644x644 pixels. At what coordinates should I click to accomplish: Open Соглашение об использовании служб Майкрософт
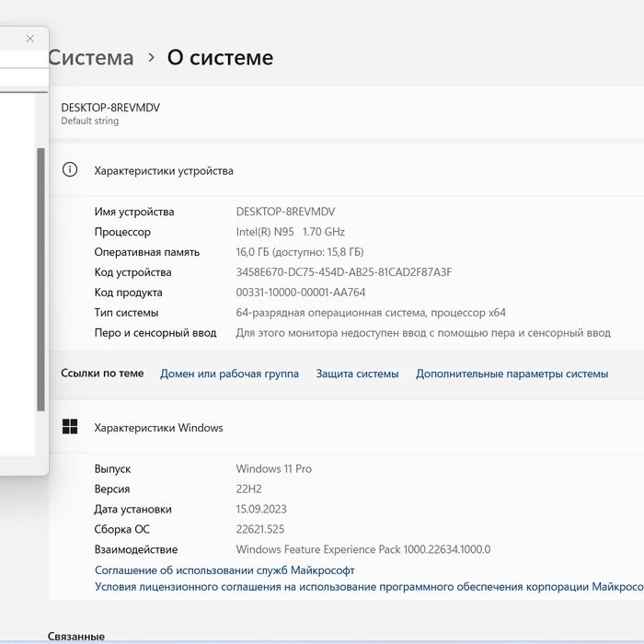[x=224, y=570]
